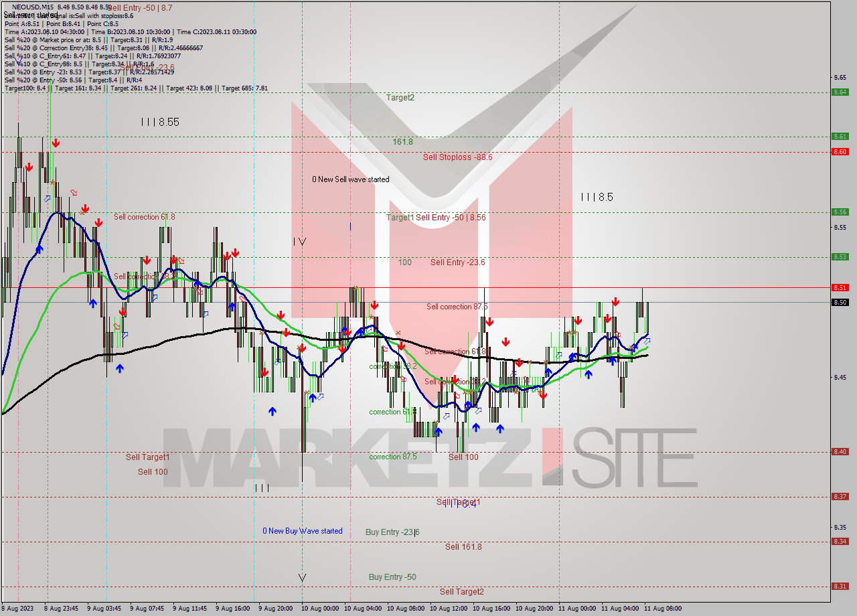The width and height of the screenshot is (857, 616).
Task: Select the '10 Aug 12:00' time axis label
Action: (x=449, y=609)
